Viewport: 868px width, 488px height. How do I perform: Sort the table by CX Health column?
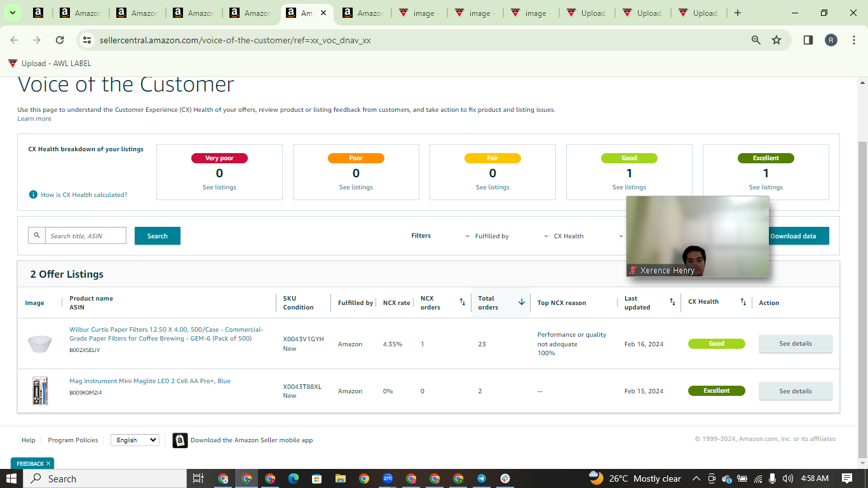(743, 302)
